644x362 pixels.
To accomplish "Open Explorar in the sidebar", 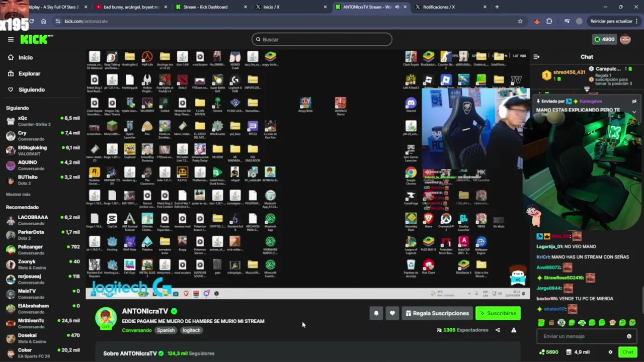I will point(24,73).
